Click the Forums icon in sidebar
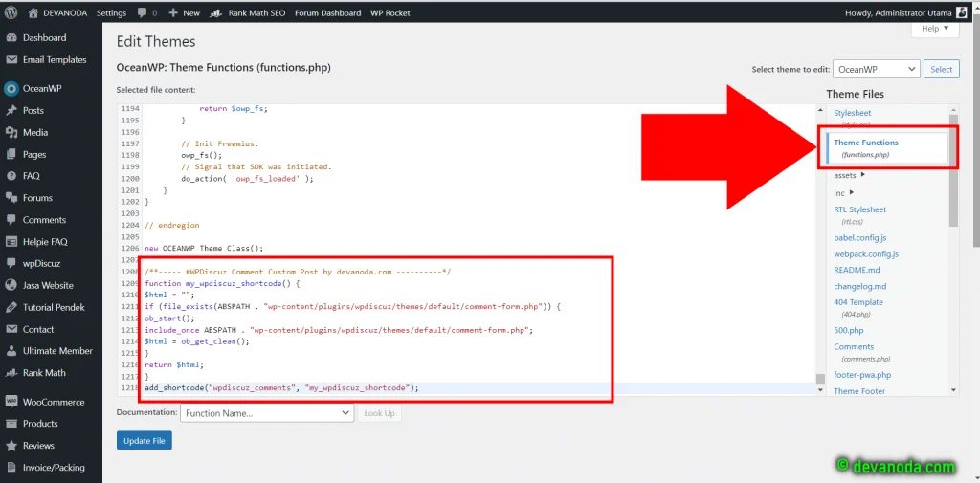Screen dimensions: 980x483 pyautogui.click(x=11, y=198)
